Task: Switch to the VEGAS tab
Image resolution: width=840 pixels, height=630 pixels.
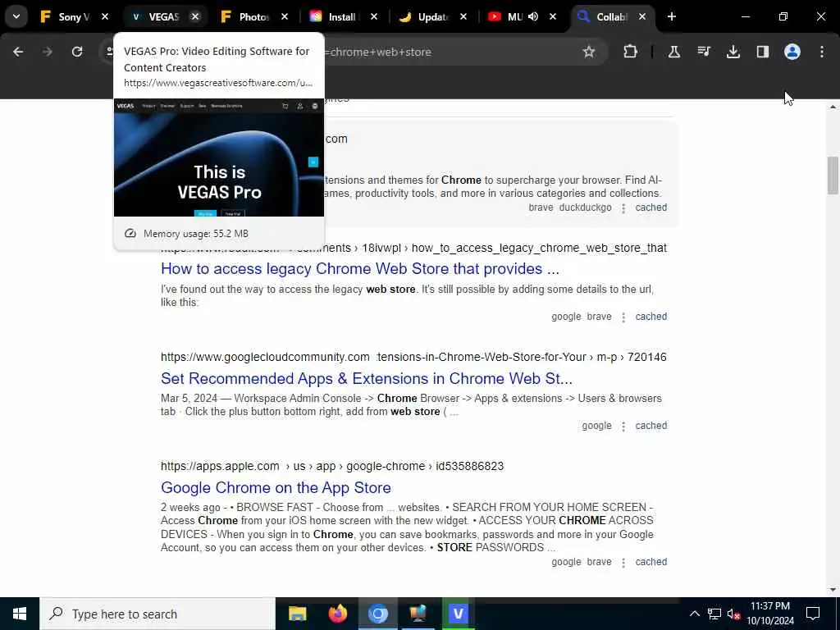Action: pos(163,16)
